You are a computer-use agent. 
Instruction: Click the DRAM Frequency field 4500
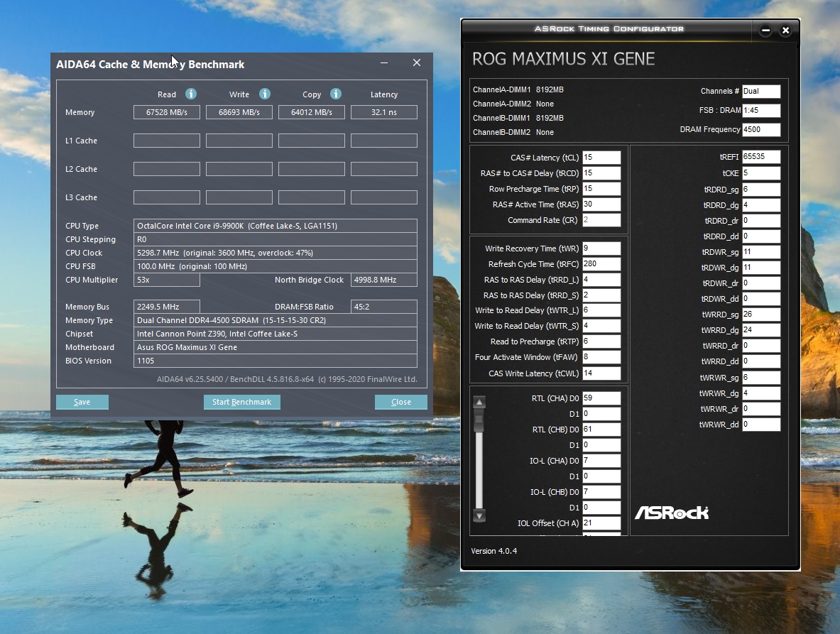tap(761, 129)
